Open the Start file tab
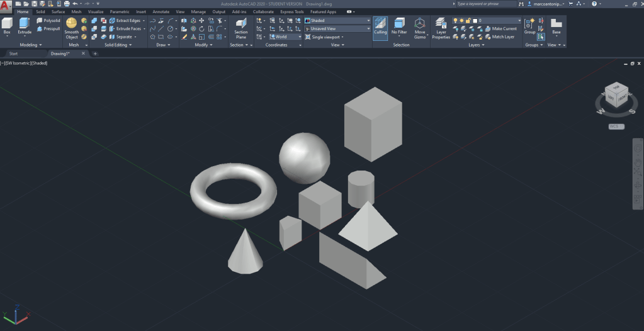644x331 pixels. coord(14,53)
